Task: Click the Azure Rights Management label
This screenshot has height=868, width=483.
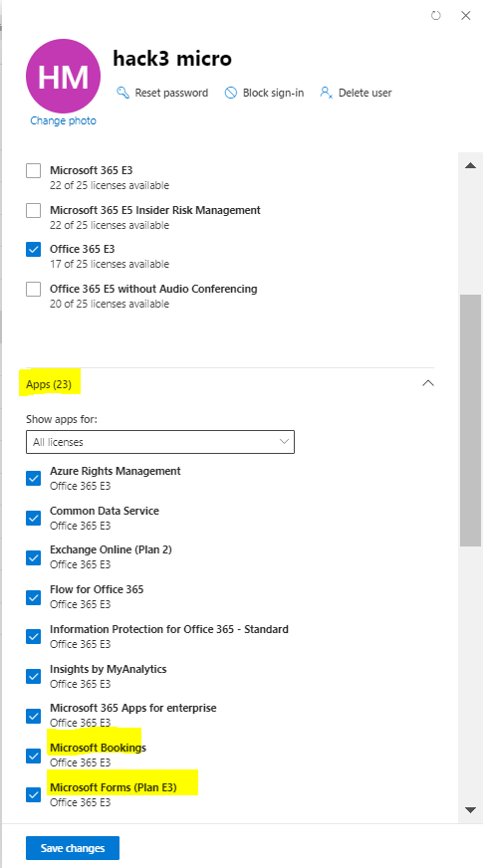Action: click(x=116, y=471)
